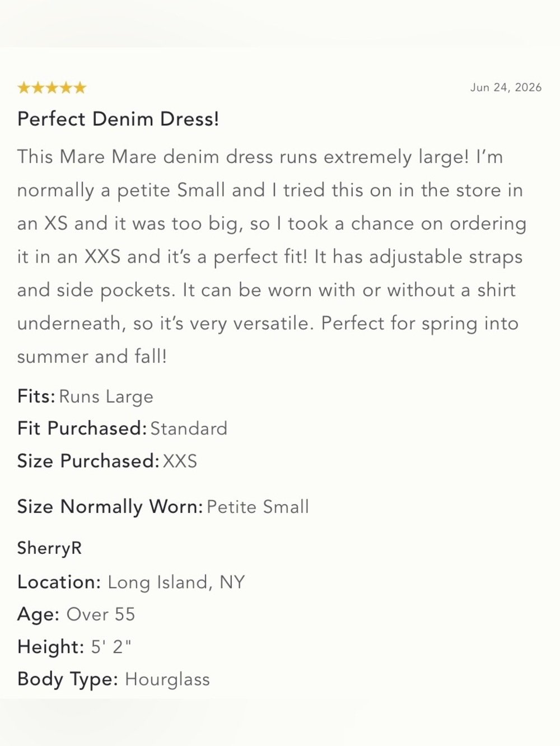Click the Height: 5' 2" line

click(74, 647)
